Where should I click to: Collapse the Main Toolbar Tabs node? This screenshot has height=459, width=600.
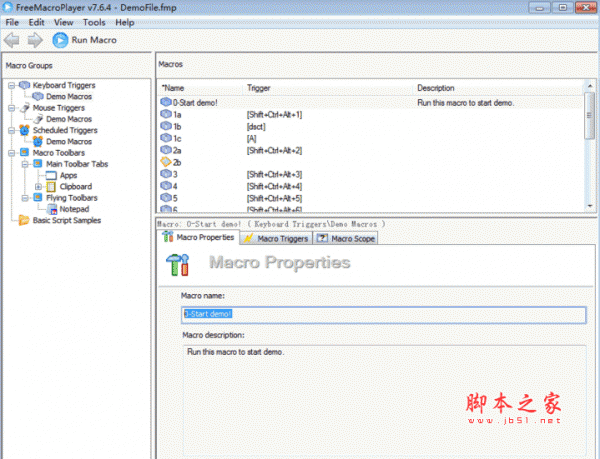pyautogui.click(x=25, y=164)
